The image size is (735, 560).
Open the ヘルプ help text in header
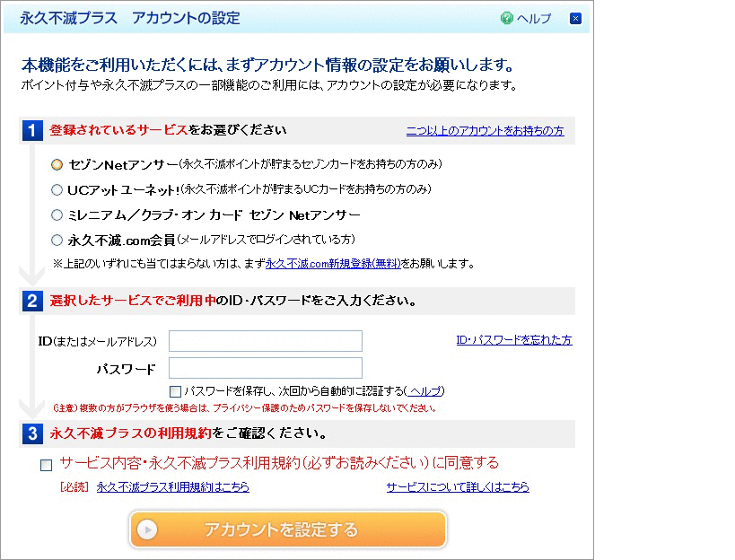coord(534,18)
